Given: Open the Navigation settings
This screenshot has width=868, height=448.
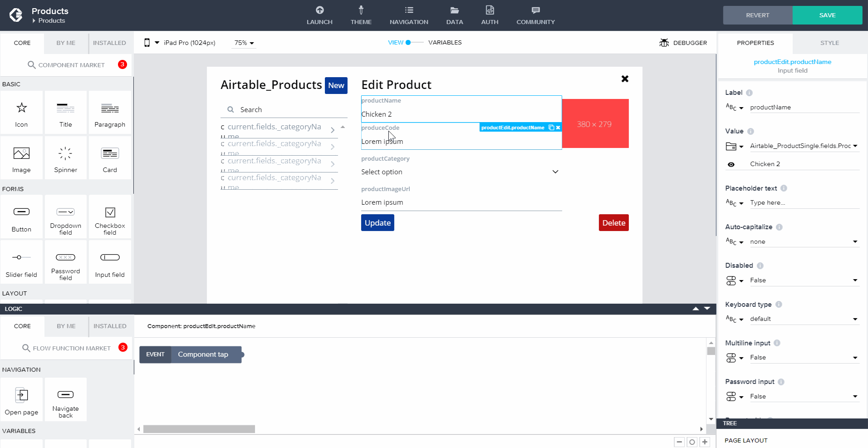Looking at the screenshot, I should pyautogui.click(x=409, y=15).
